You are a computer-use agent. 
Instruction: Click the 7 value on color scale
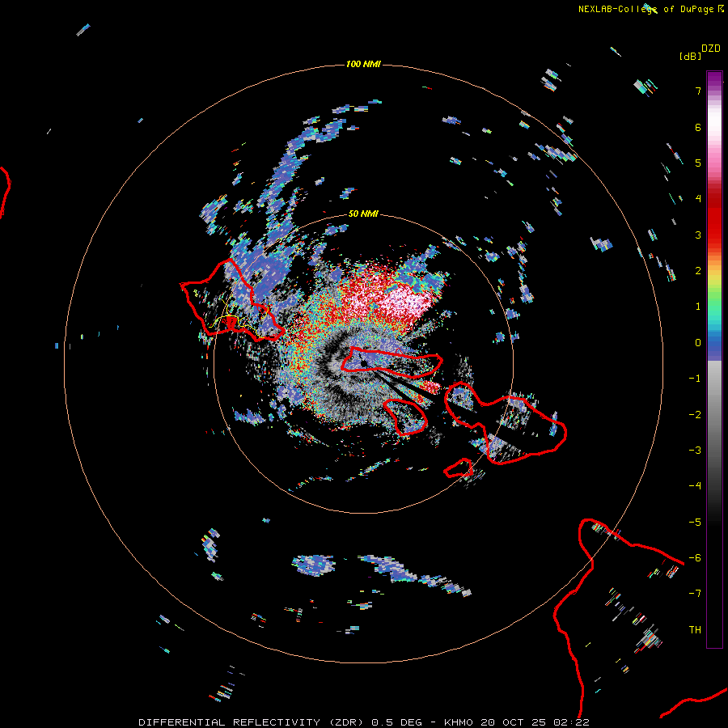(698, 91)
